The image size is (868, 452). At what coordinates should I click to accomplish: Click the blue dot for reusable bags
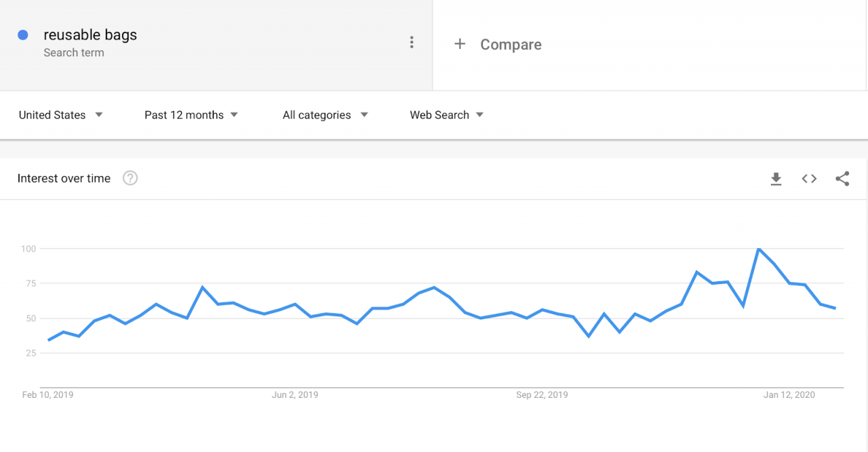(x=23, y=35)
